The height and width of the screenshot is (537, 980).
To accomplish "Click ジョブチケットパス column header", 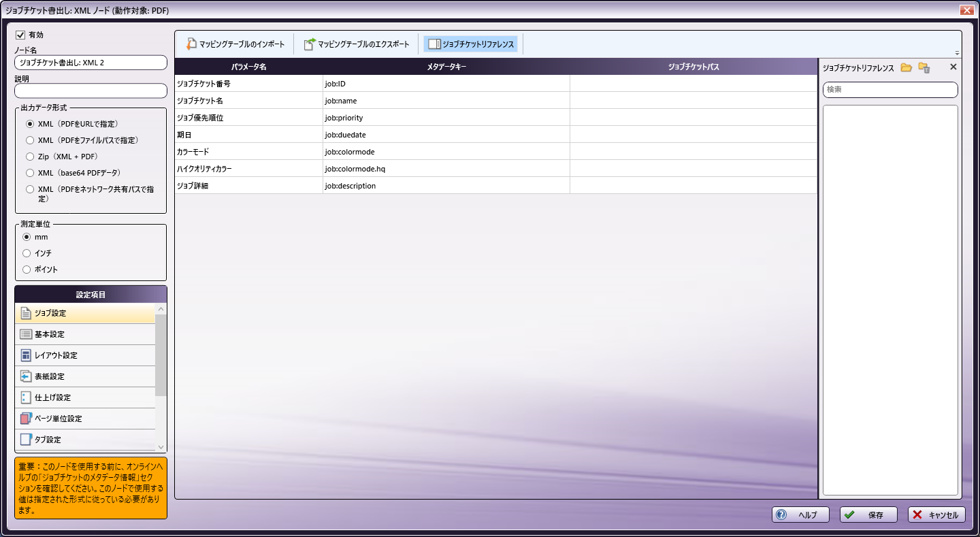I will 693,67.
